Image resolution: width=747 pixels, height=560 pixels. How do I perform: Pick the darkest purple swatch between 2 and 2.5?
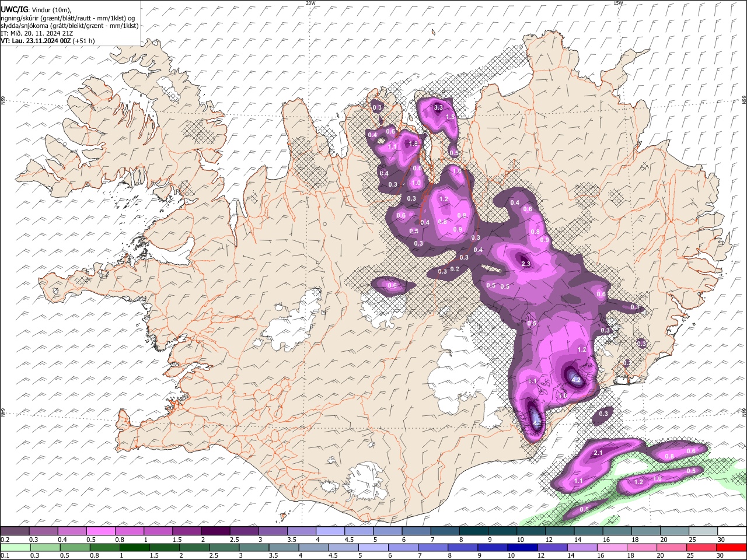pyautogui.click(x=215, y=531)
